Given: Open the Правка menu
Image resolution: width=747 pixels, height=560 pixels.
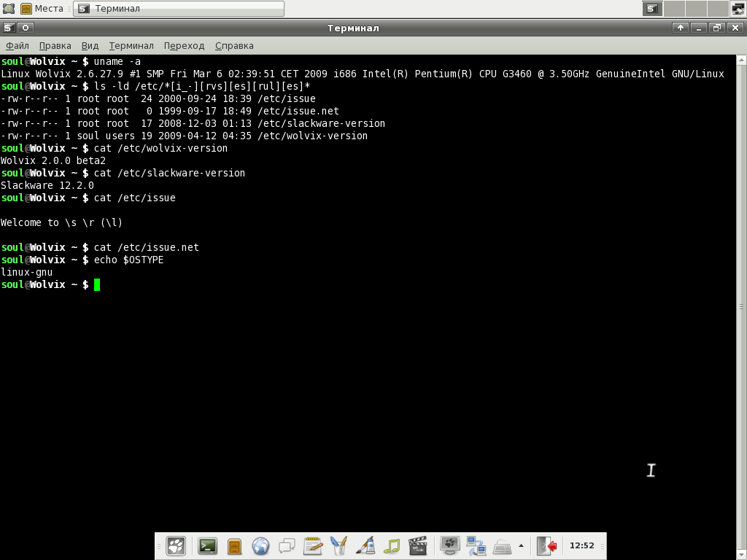Looking at the screenshot, I should (55, 46).
